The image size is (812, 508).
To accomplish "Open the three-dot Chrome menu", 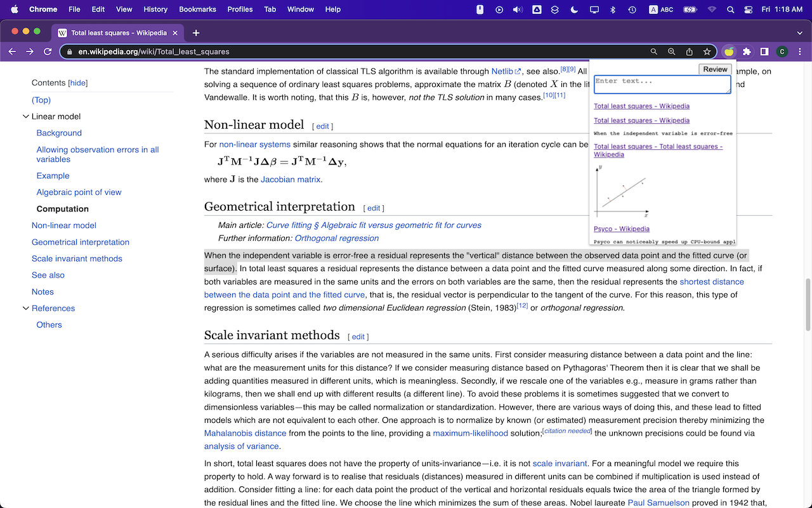I will (799, 51).
